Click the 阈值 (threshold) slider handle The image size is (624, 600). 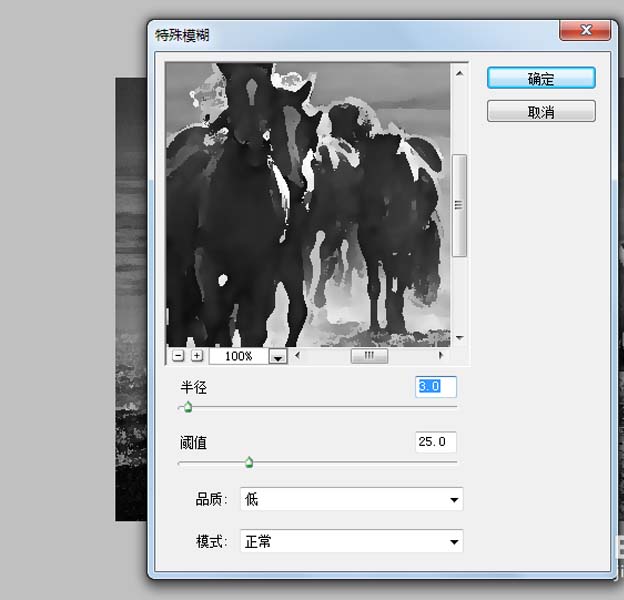tap(249, 462)
